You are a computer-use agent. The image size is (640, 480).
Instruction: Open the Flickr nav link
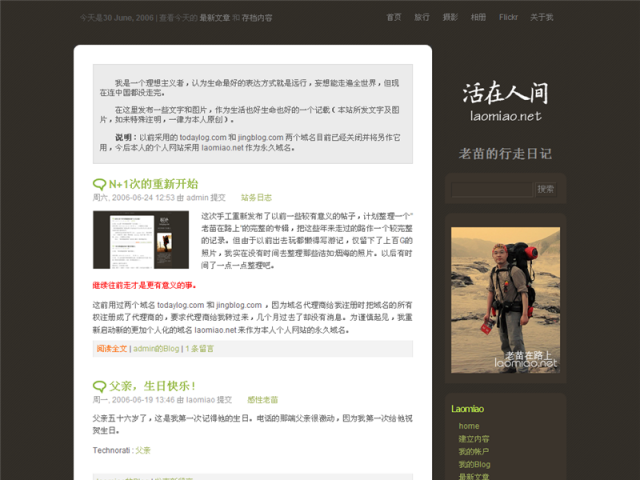[x=508, y=17]
